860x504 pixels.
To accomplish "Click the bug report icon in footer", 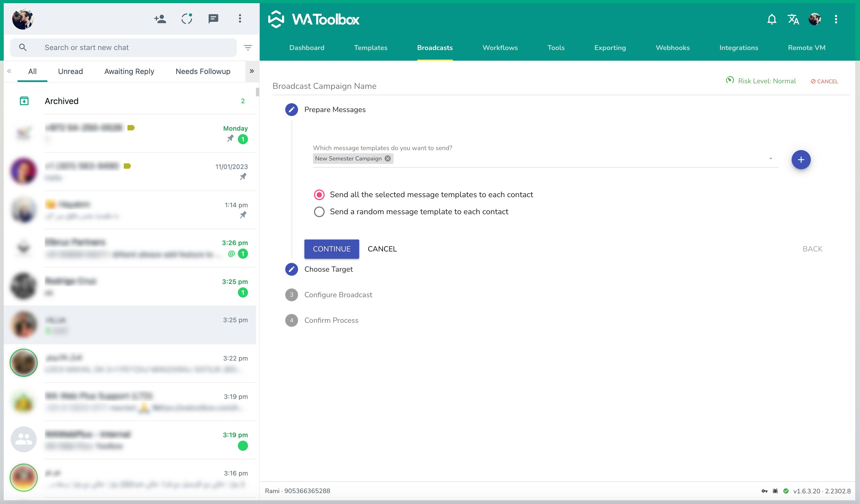I will 775,491.
